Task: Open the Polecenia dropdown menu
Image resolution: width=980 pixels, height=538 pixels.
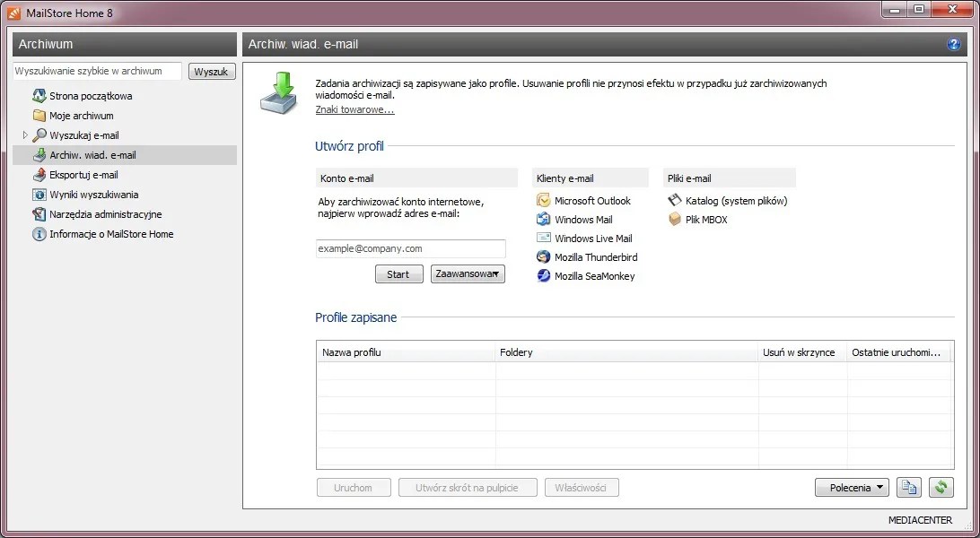Action: [851, 487]
